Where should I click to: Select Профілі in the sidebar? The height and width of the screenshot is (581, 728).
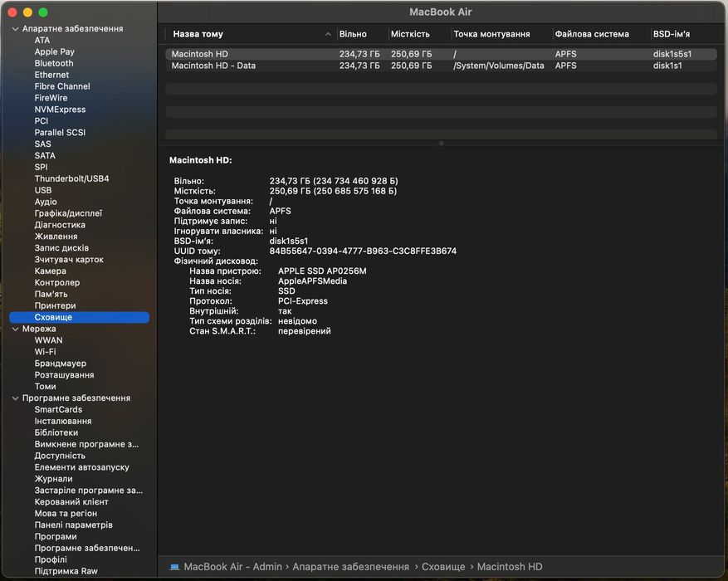coord(51,559)
